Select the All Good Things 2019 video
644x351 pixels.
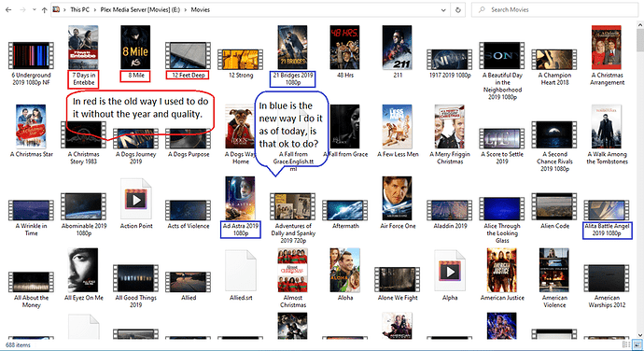135,278
